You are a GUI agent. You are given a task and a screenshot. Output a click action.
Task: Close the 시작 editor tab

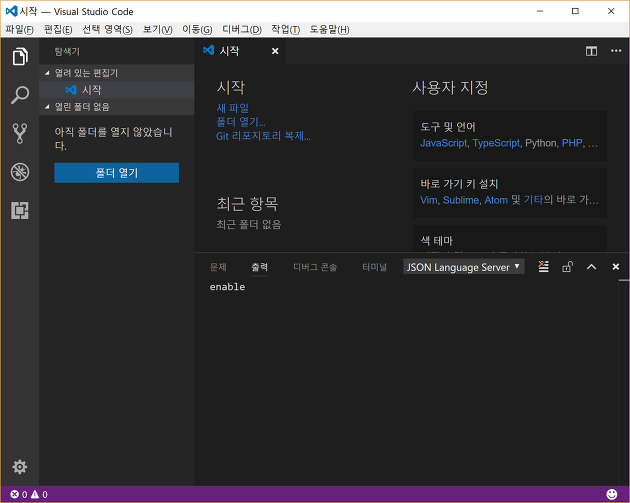tap(275, 51)
